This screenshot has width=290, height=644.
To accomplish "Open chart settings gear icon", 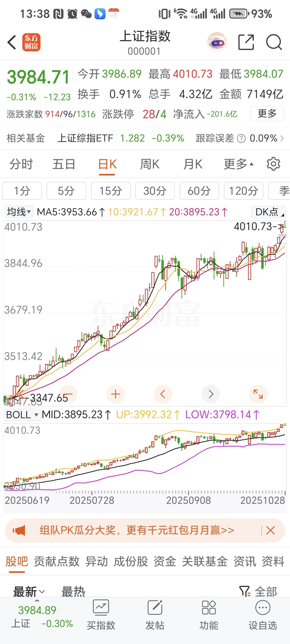I will pyautogui.click(x=273, y=164).
